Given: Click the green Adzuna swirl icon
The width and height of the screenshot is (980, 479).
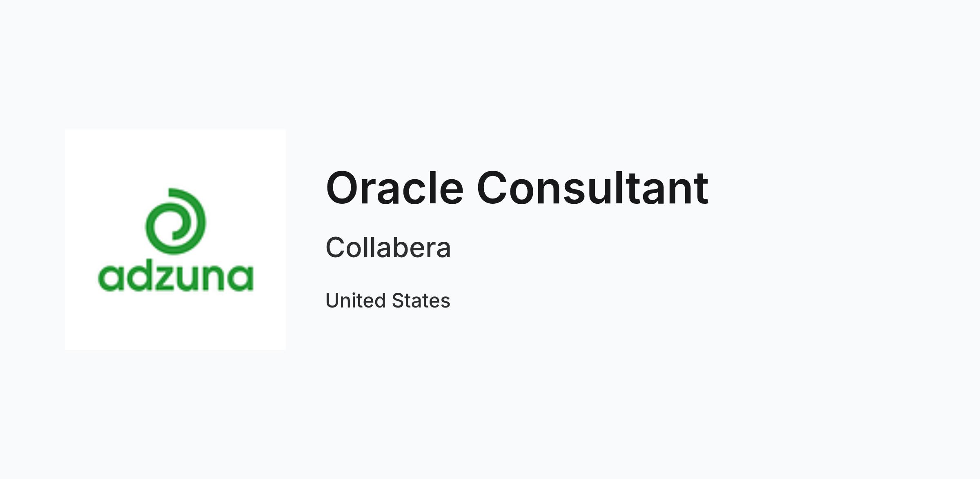Looking at the screenshot, I should pyautogui.click(x=176, y=221).
